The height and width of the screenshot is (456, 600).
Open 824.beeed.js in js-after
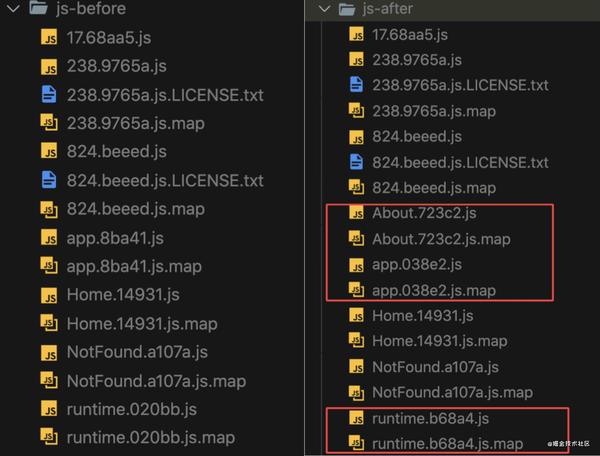coord(417,137)
